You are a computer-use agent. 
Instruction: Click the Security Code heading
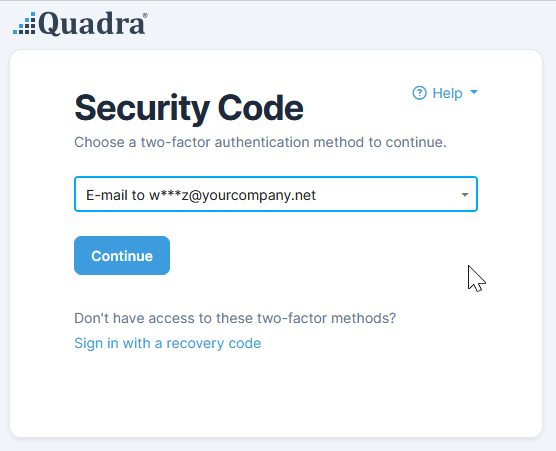click(189, 108)
